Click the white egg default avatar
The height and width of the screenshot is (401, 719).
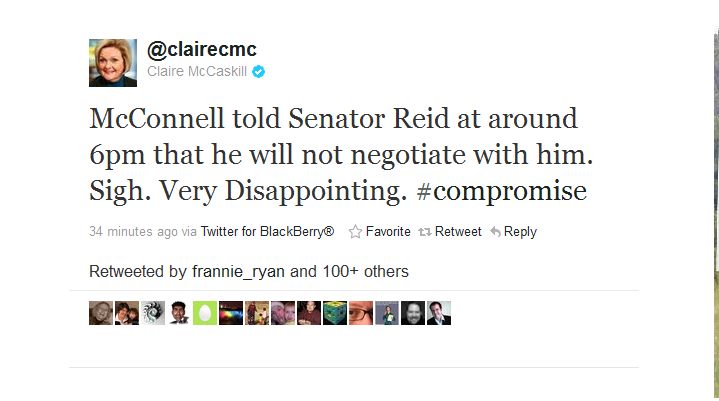[205, 313]
